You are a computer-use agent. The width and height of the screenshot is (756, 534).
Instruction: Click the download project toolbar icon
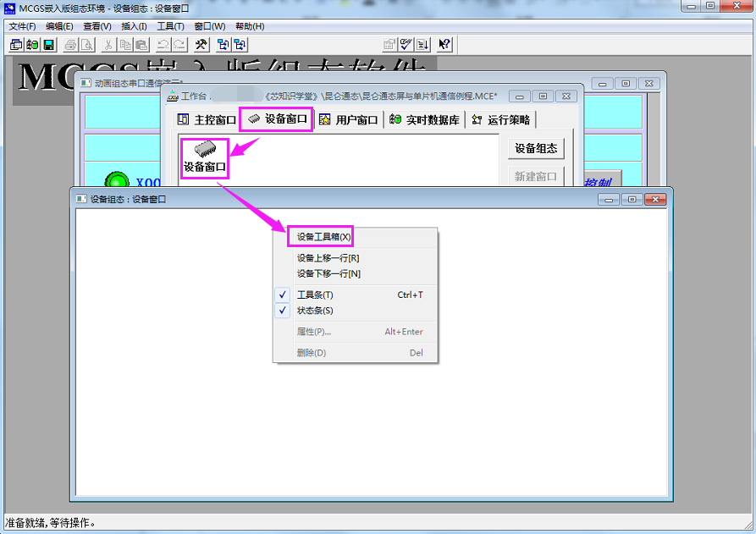422,45
